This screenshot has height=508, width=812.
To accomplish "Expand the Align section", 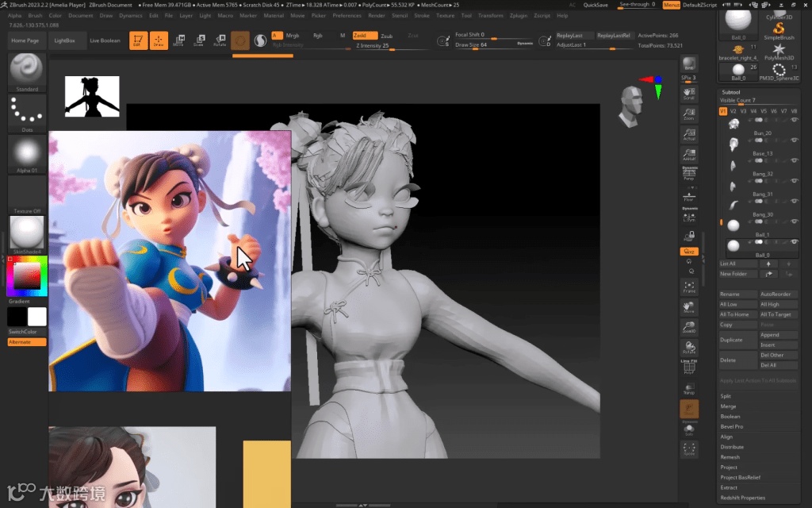I will pyautogui.click(x=726, y=437).
